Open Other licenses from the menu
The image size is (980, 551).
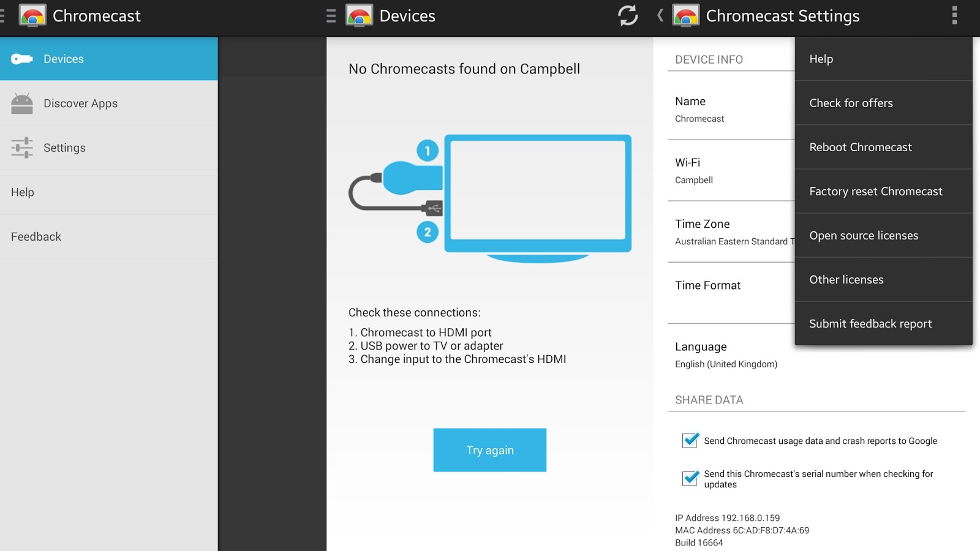coord(884,279)
